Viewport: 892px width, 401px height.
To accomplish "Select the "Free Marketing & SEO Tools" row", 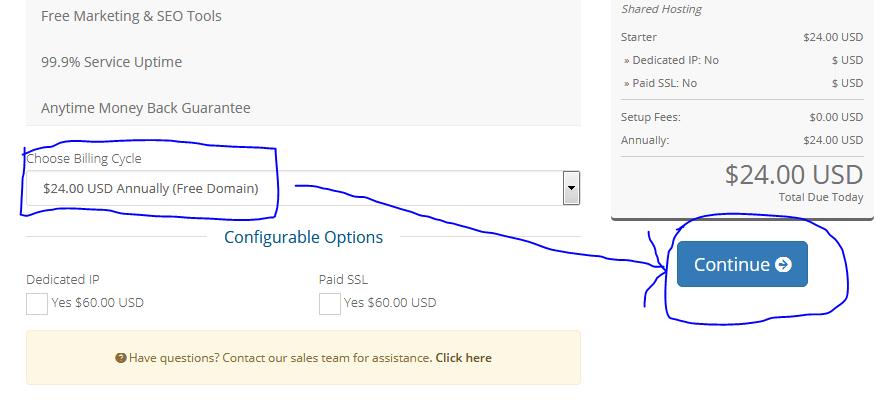I will (x=131, y=16).
